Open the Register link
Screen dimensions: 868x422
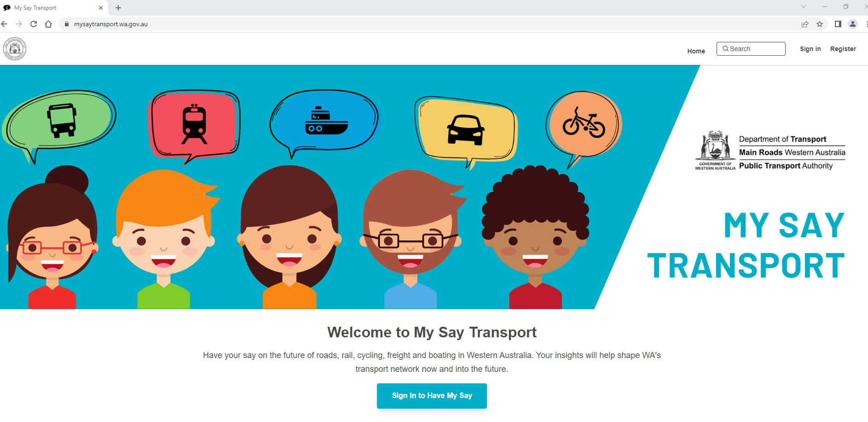point(843,49)
